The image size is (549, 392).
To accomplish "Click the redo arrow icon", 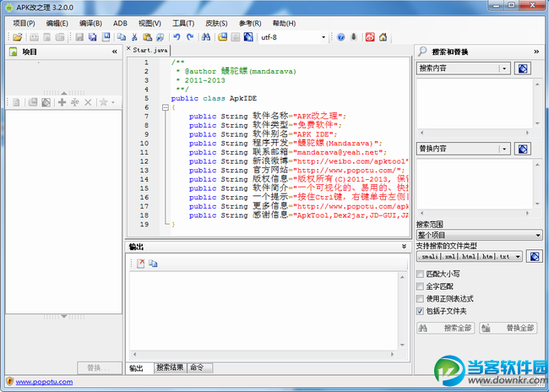I will [190, 37].
